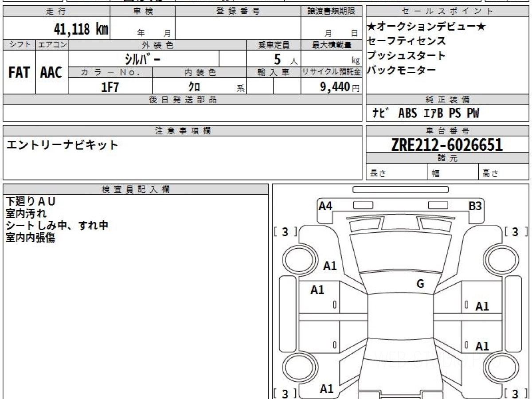
Task: Click the 輸入車 header cell
Action: click(x=274, y=73)
